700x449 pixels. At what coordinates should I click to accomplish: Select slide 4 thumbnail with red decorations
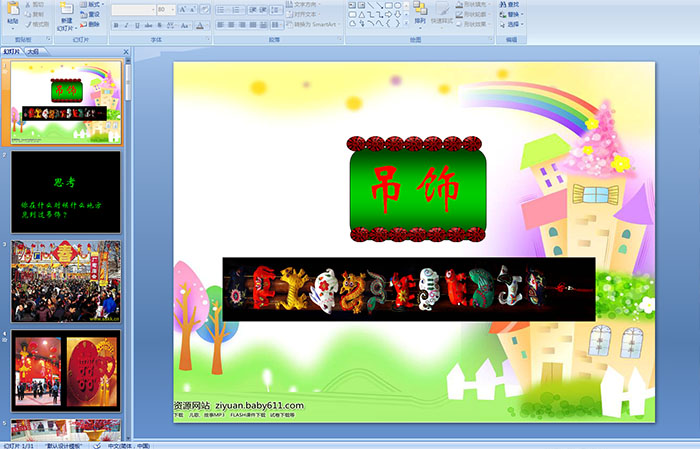66,370
